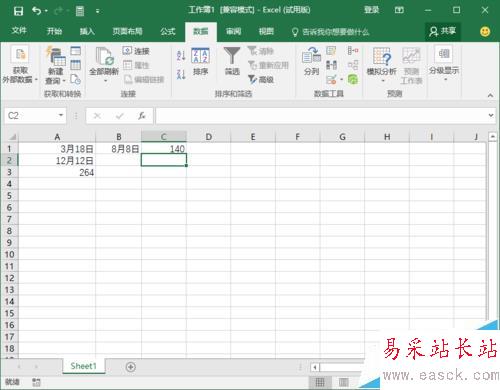Add a new sheet with the plus icon

pos(131,367)
